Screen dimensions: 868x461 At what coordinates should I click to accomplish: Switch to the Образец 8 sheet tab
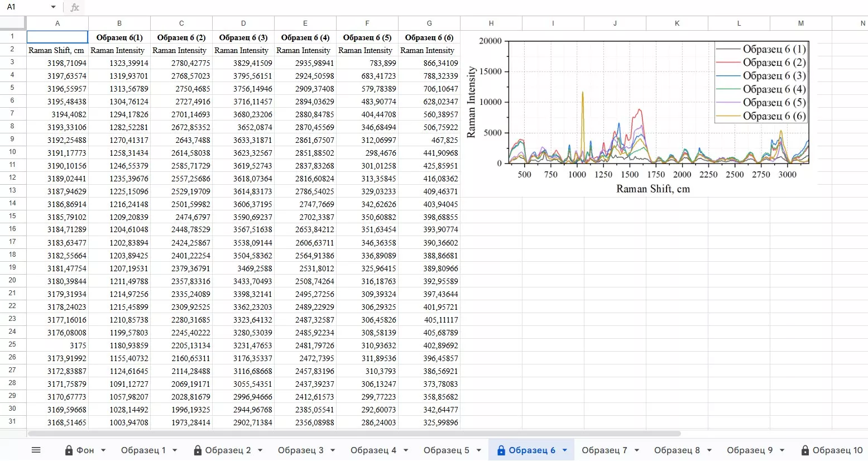coord(677,450)
